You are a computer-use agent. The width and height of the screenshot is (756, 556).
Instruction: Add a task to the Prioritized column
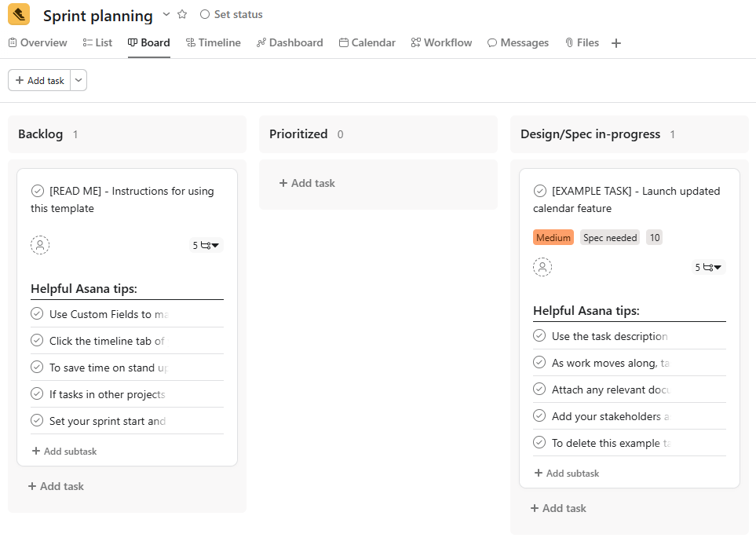(x=305, y=183)
